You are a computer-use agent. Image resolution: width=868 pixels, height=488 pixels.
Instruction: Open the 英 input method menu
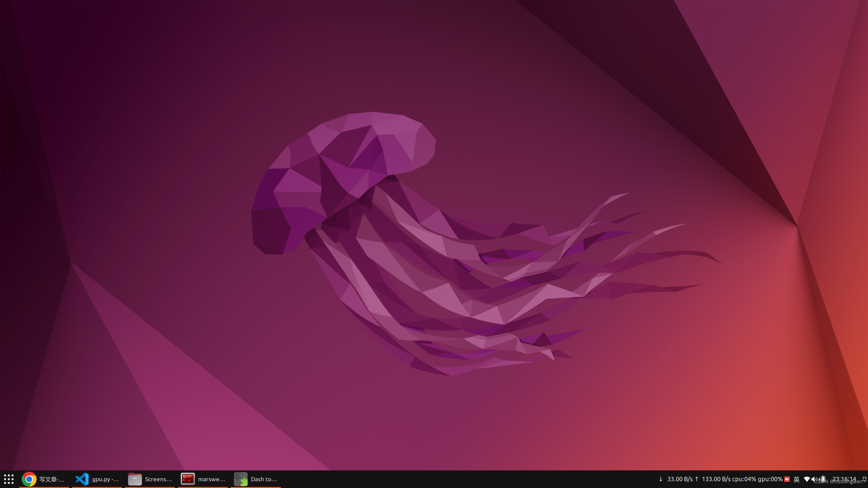796,479
